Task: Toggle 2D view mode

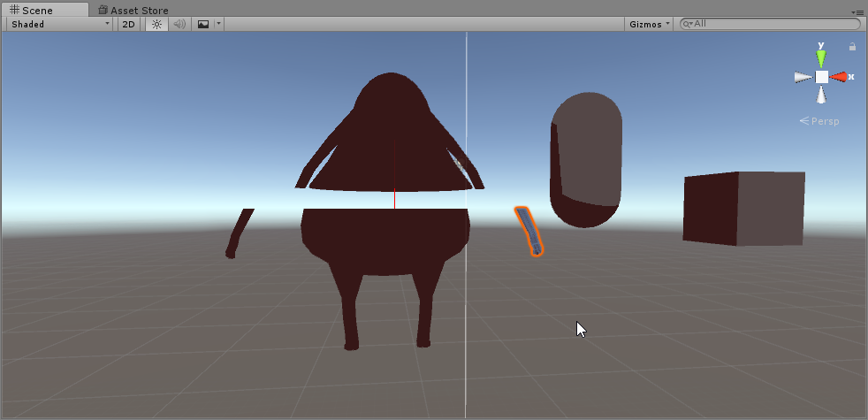Action: point(128,24)
